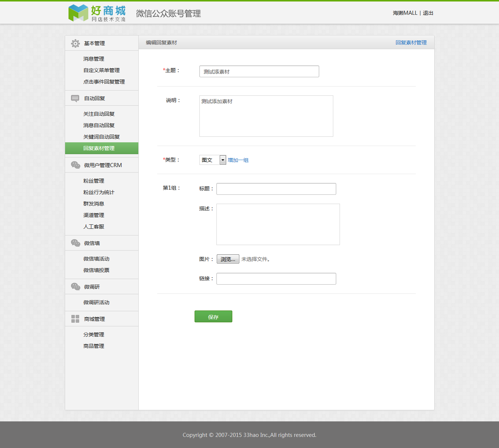Image resolution: width=499 pixels, height=448 pixels.
Task: Click the 未选择文件。 status text
Action: 256,259
